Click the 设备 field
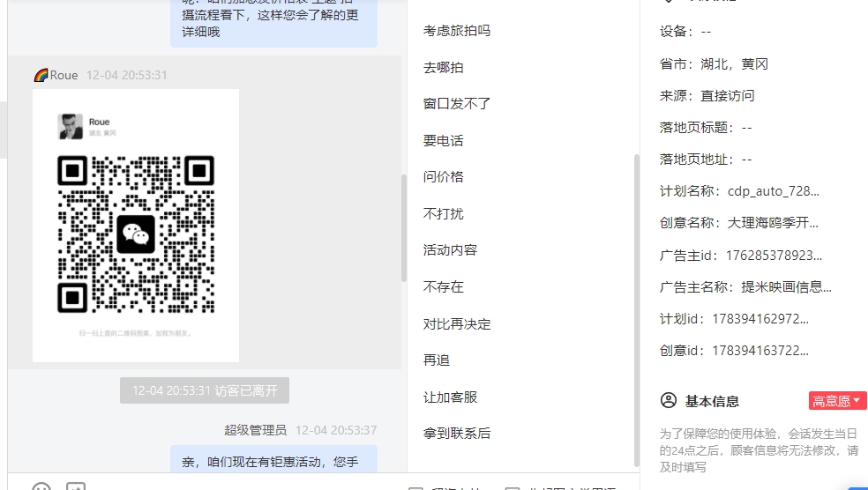868x490 pixels. tap(685, 32)
